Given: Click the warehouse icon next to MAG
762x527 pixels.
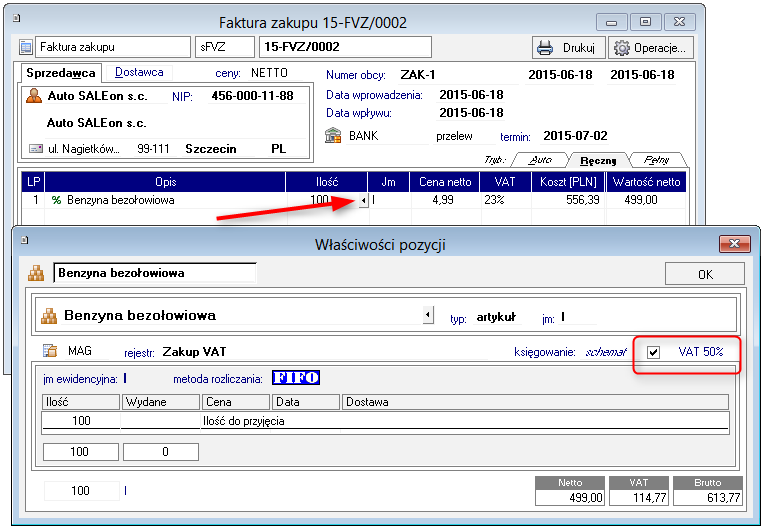Looking at the screenshot, I should tap(50, 350).
